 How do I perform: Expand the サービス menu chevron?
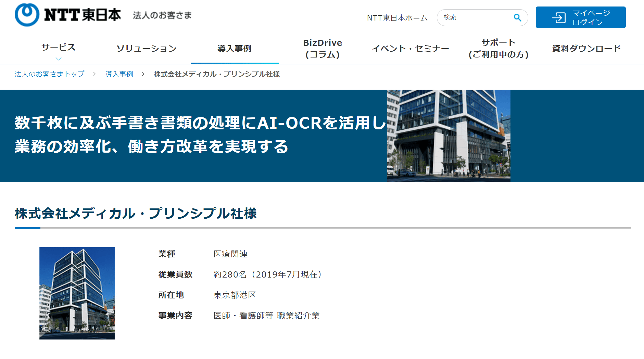point(59,59)
